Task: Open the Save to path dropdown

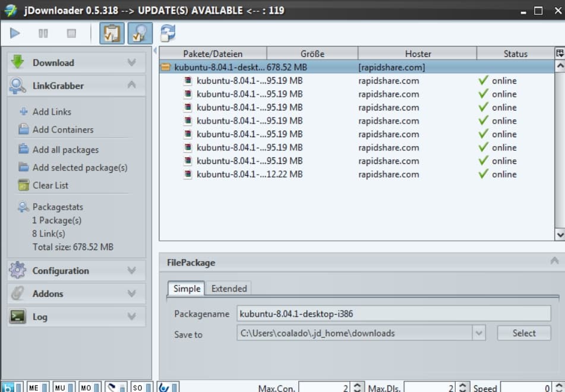Action: pyautogui.click(x=479, y=333)
